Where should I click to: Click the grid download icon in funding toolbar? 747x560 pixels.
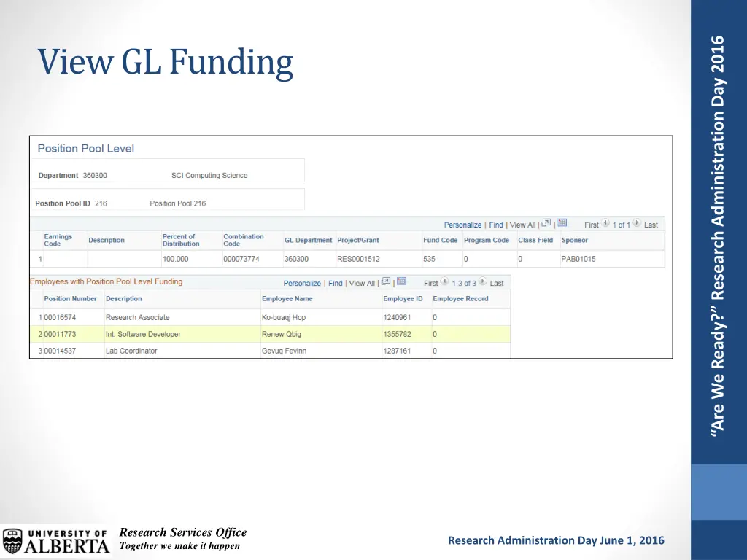point(562,223)
